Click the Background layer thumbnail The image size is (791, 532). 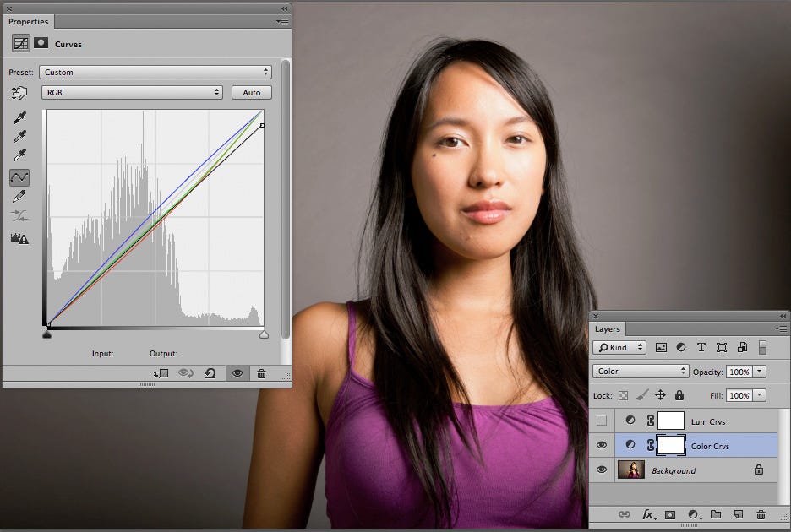tap(631, 470)
